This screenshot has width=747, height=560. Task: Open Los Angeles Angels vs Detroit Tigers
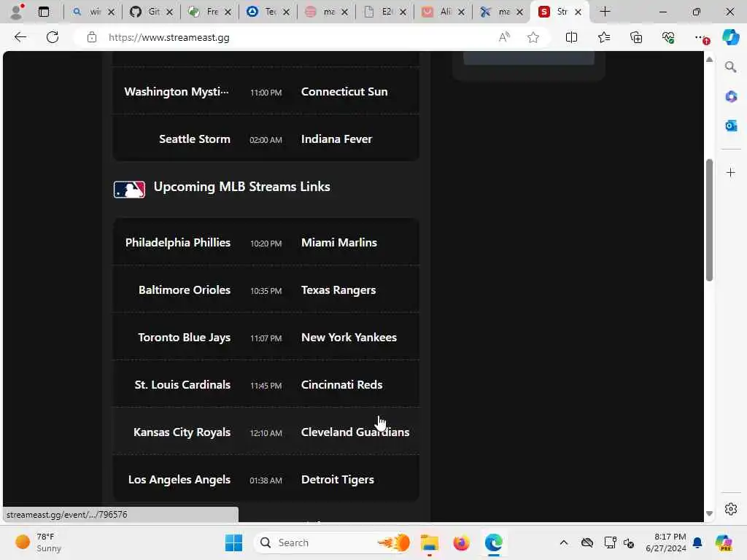[x=266, y=480]
